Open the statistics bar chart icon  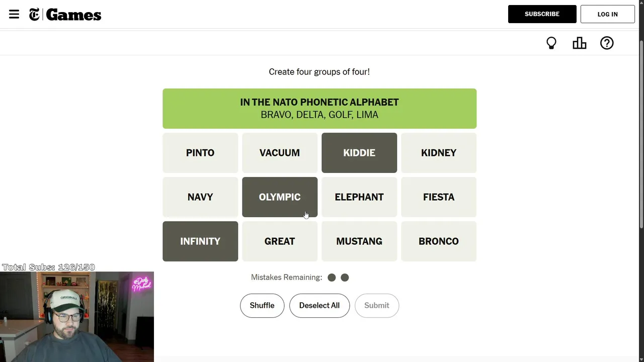click(579, 43)
